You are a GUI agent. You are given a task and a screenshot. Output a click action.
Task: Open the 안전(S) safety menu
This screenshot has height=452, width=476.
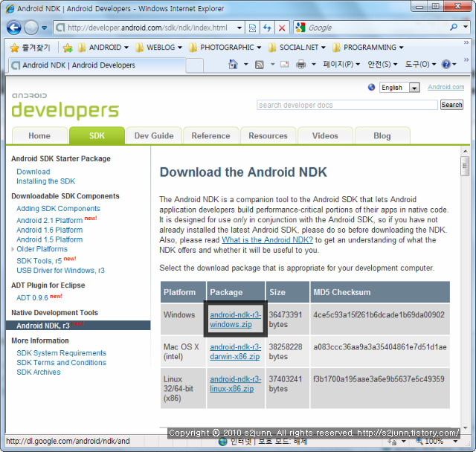point(382,65)
